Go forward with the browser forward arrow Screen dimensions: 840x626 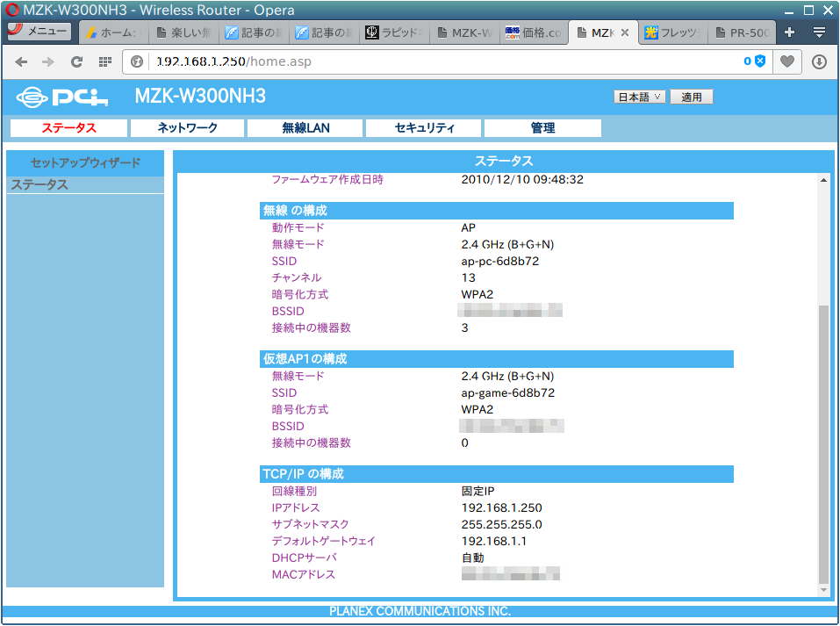click(x=48, y=62)
